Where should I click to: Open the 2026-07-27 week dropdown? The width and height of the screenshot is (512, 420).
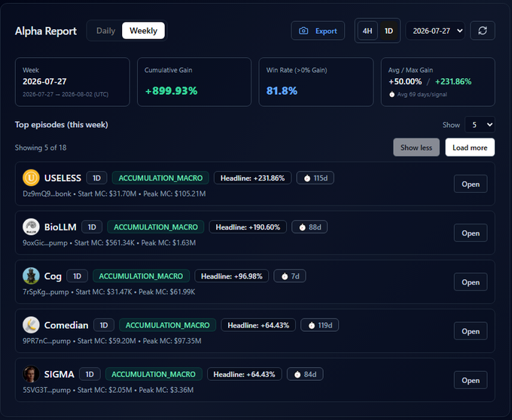[435, 31]
